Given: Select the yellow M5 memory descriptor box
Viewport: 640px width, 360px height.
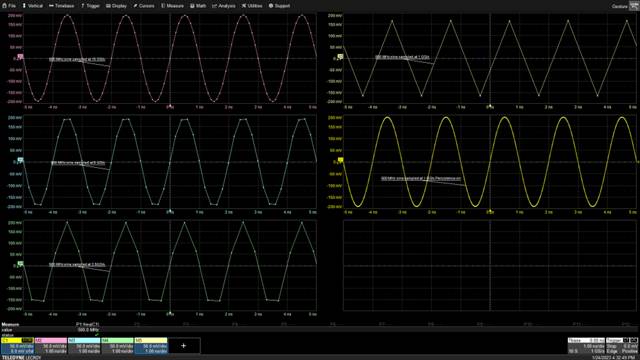Looking at the screenshot, I should tap(151, 346).
